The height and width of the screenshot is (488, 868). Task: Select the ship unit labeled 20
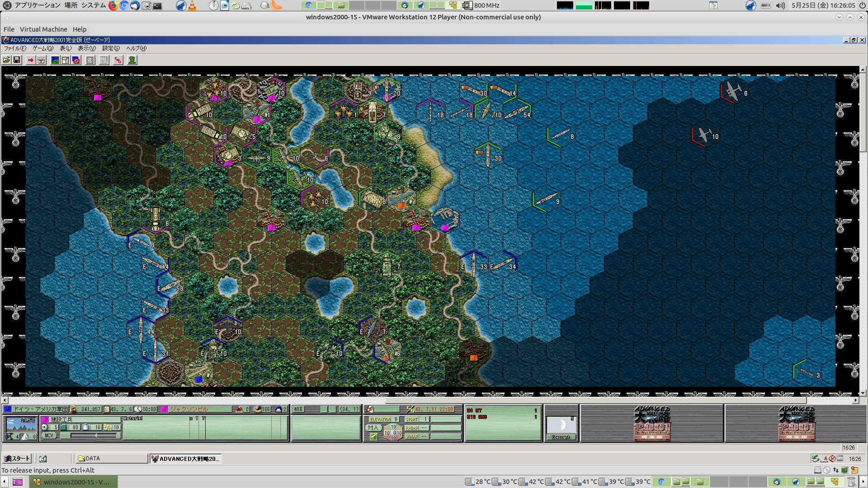point(387,89)
